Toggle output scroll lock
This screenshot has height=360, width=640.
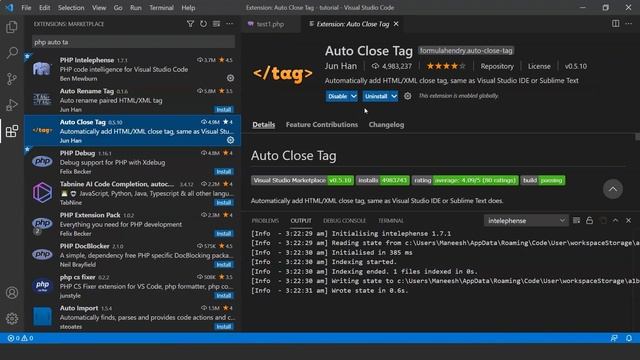pos(589,220)
